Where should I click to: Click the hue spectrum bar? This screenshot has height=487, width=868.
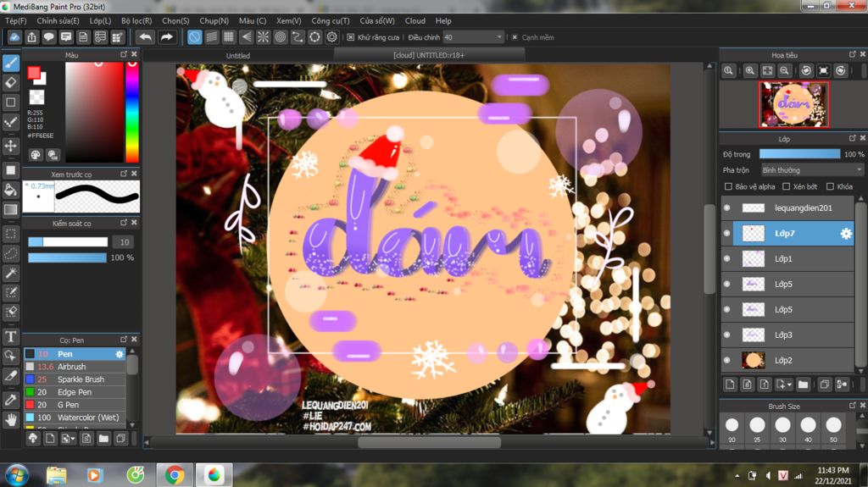click(x=131, y=112)
